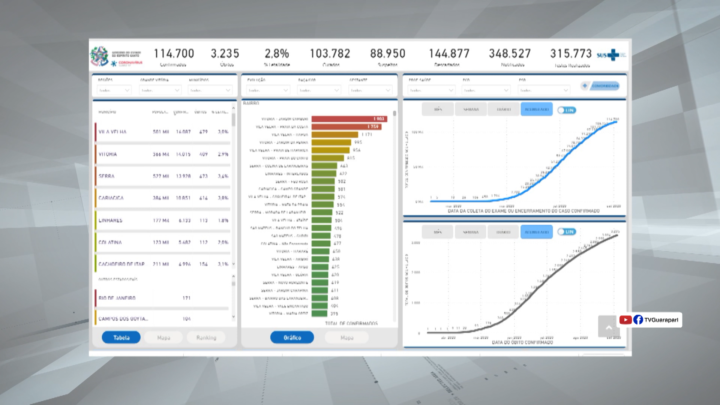The height and width of the screenshot is (405, 720).
Task: Click the municipalities table vertical scrollbar thumb
Action: pos(233,119)
